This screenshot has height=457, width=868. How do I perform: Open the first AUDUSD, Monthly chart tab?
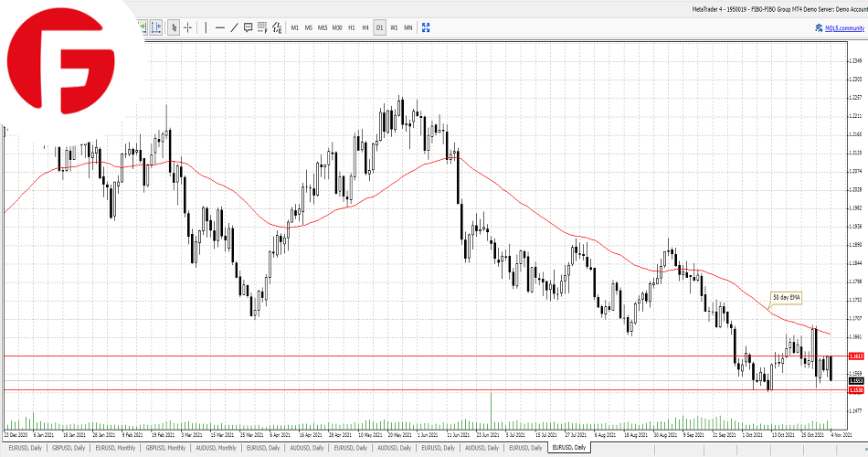[216, 448]
